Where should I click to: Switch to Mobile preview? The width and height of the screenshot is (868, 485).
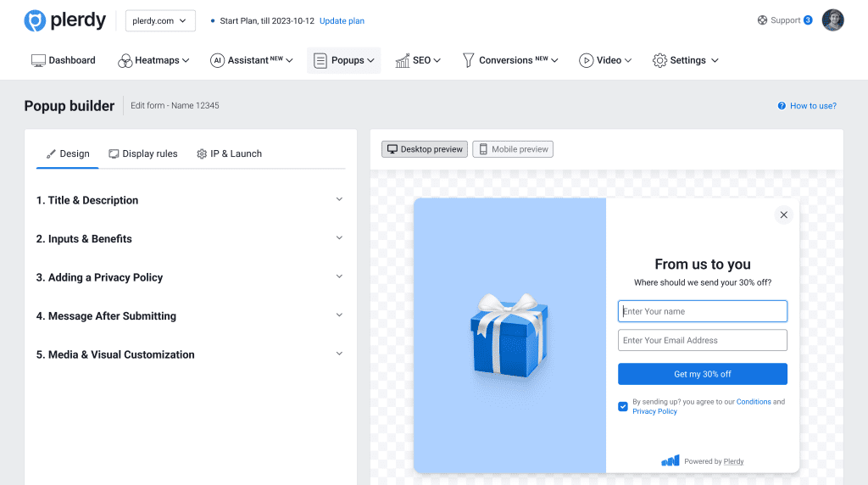(x=513, y=149)
